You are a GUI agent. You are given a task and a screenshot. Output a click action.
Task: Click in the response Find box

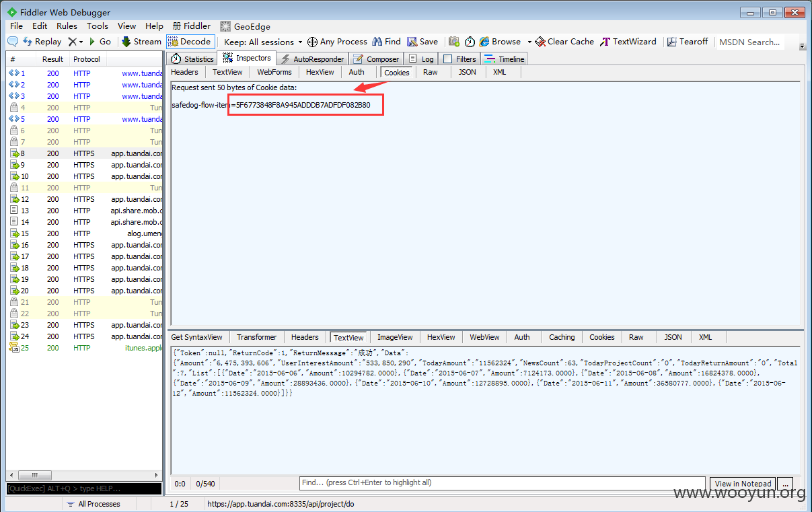503,482
